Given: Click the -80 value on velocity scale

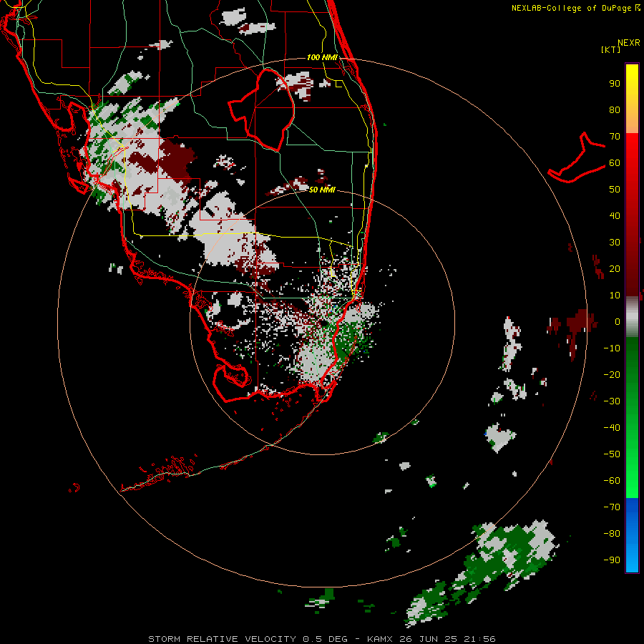Looking at the screenshot, I should 612,534.
